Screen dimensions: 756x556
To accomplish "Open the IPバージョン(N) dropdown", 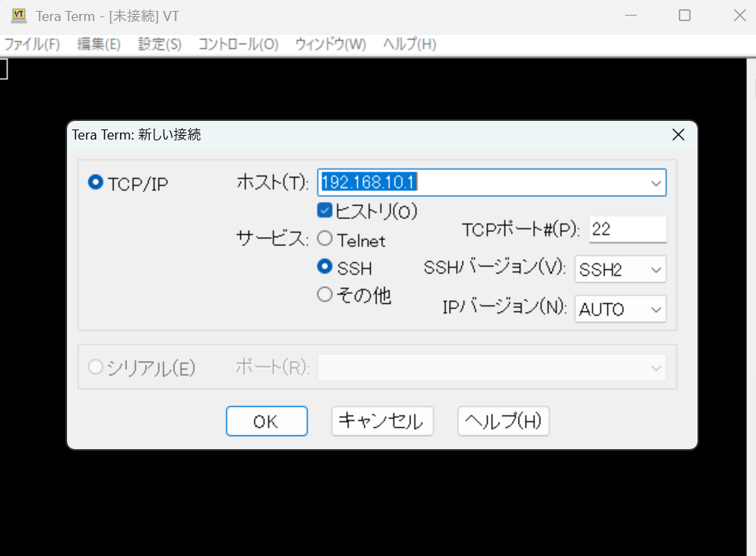I will pos(620,309).
